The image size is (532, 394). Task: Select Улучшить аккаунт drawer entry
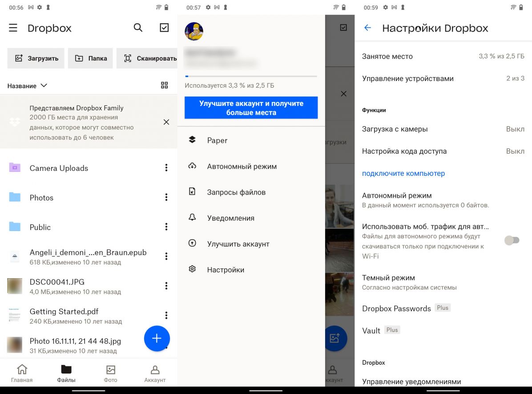click(x=251, y=244)
